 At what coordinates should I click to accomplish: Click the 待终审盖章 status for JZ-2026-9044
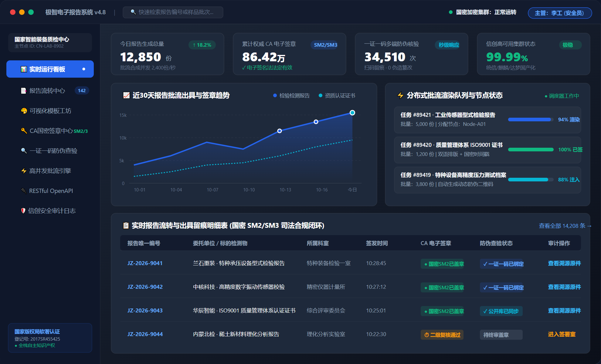pyautogui.click(x=501, y=335)
